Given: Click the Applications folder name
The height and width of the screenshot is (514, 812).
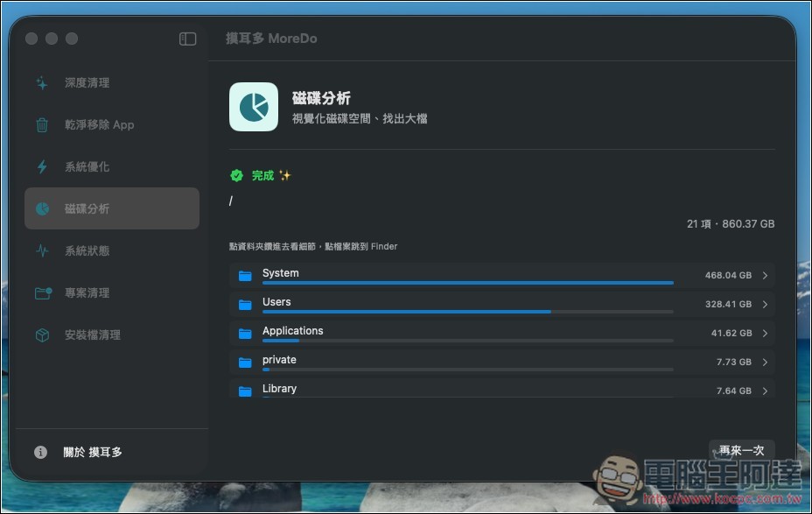Looking at the screenshot, I should point(292,331).
